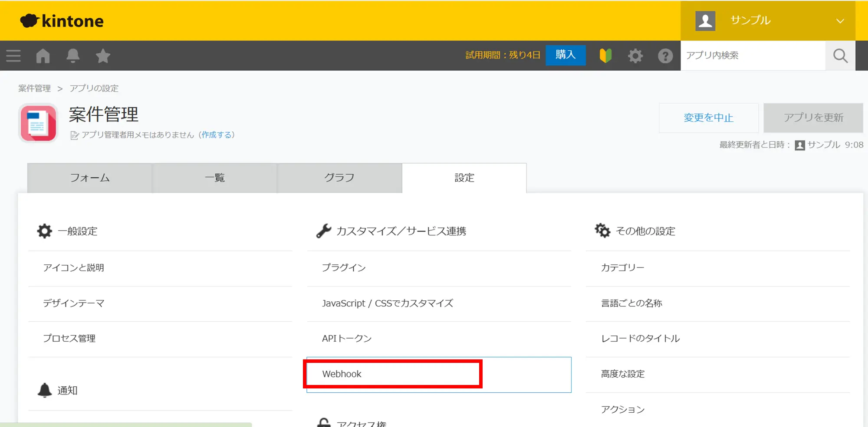This screenshot has height=427, width=868.
Task: Open the notifications bell in the toolbar
Action: tap(73, 56)
